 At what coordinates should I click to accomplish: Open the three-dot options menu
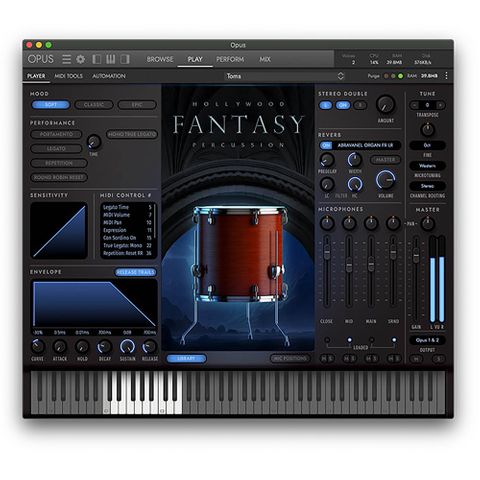[x=446, y=76]
